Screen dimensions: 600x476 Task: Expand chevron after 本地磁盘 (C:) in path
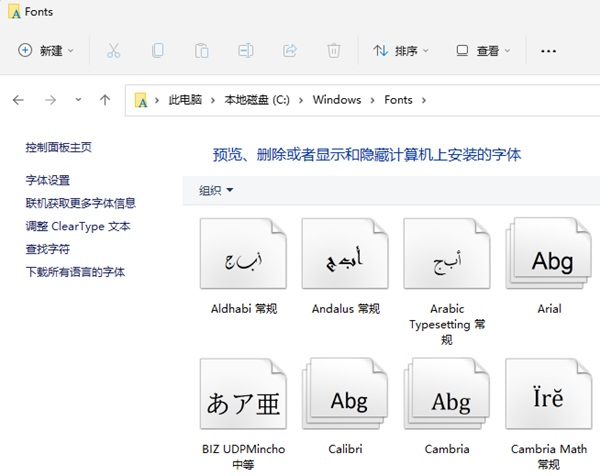point(301,100)
